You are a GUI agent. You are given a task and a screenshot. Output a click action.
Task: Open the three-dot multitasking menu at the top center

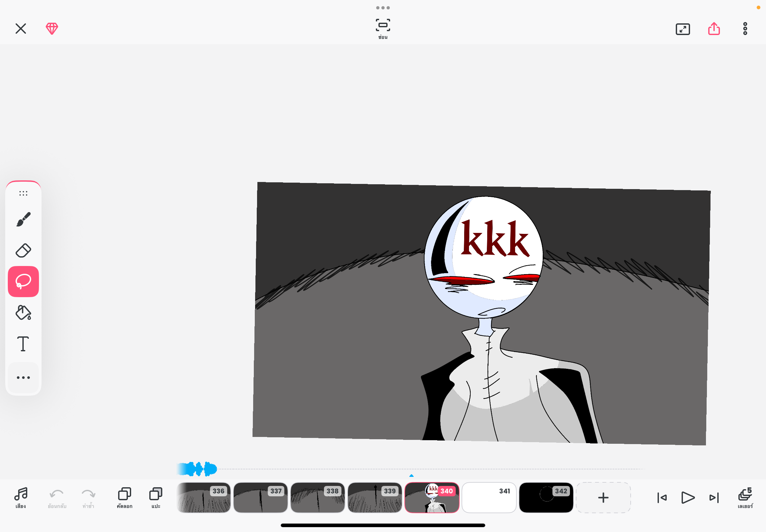click(383, 8)
